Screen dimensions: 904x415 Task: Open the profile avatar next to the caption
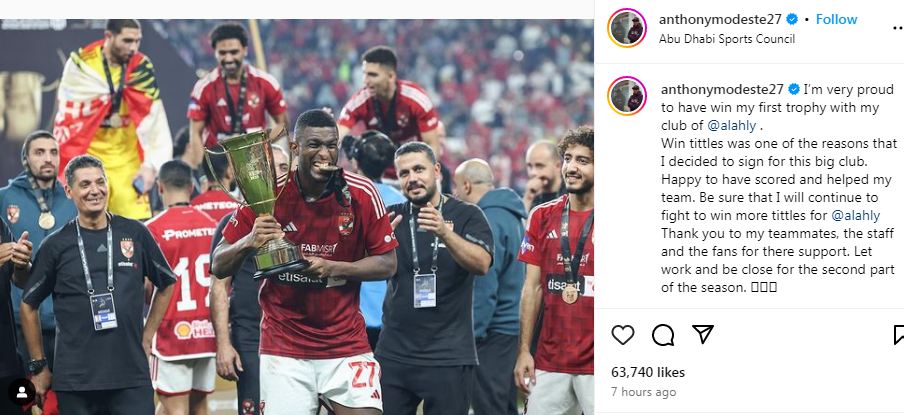[x=627, y=96]
